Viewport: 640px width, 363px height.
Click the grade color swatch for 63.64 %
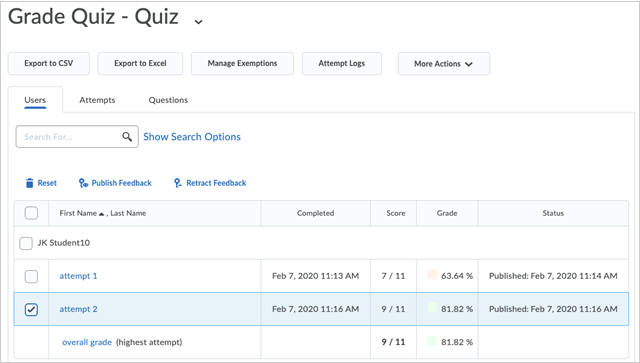point(432,274)
